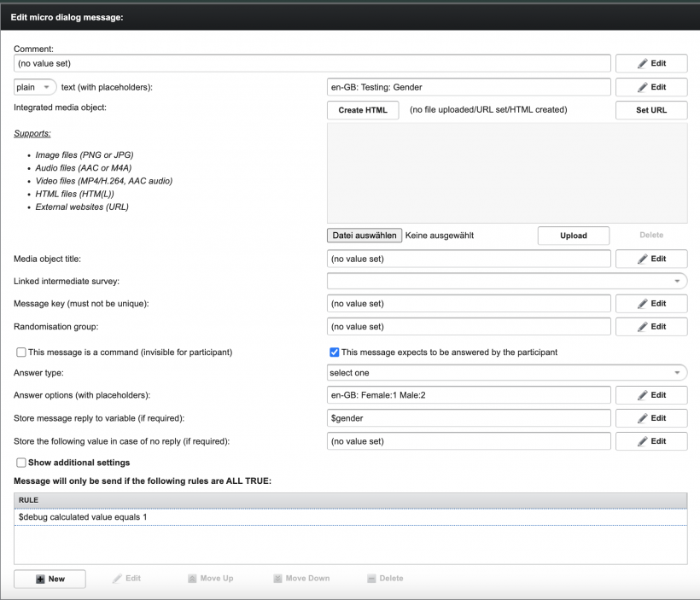Screen dimensions: 700x600
Task: Click the $gender variable field
Action: (x=469, y=418)
